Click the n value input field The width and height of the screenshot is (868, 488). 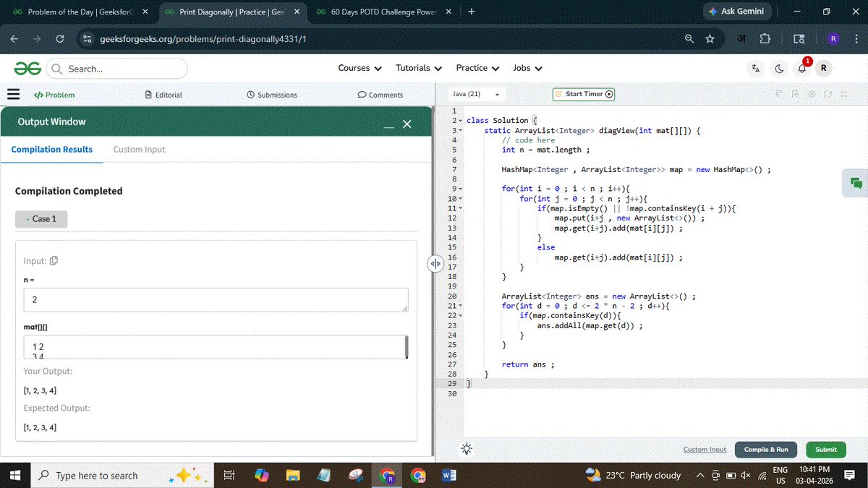pos(216,300)
